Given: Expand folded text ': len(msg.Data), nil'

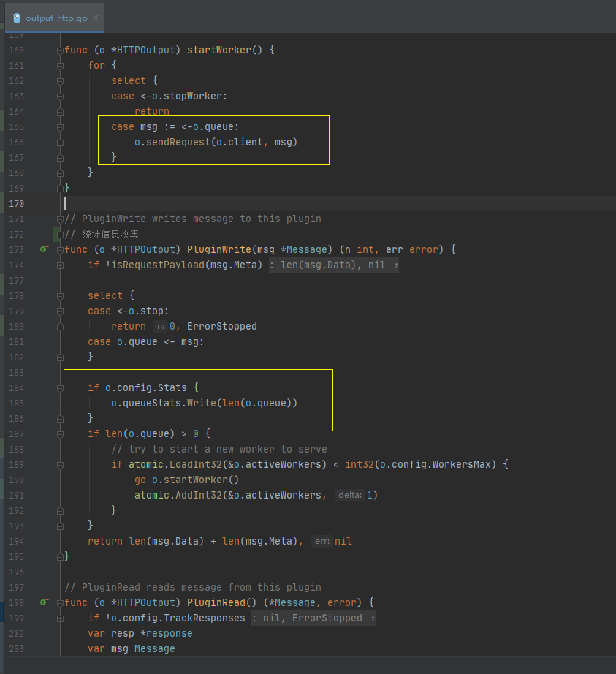Looking at the screenshot, I should coord(334,265).
